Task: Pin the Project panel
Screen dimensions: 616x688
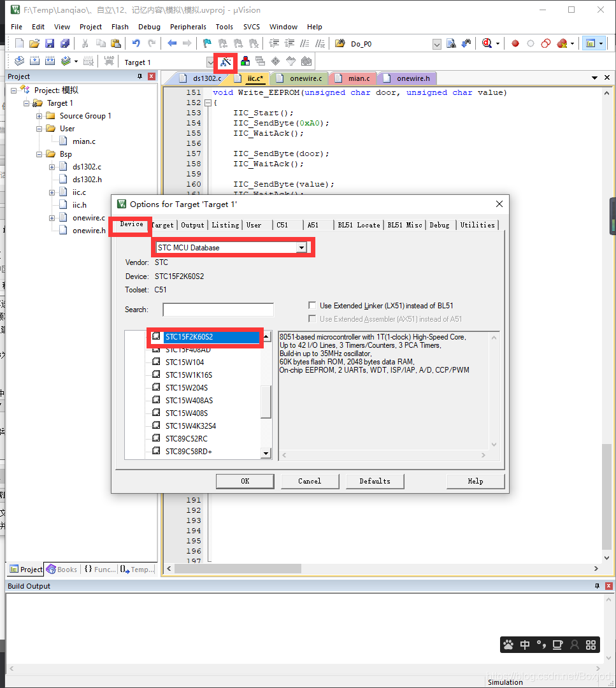Action: click(140, 76)
